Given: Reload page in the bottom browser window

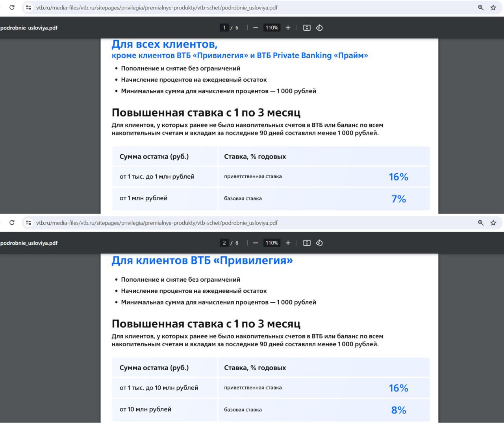Looking at the screenshot, I should coord(12,223).
